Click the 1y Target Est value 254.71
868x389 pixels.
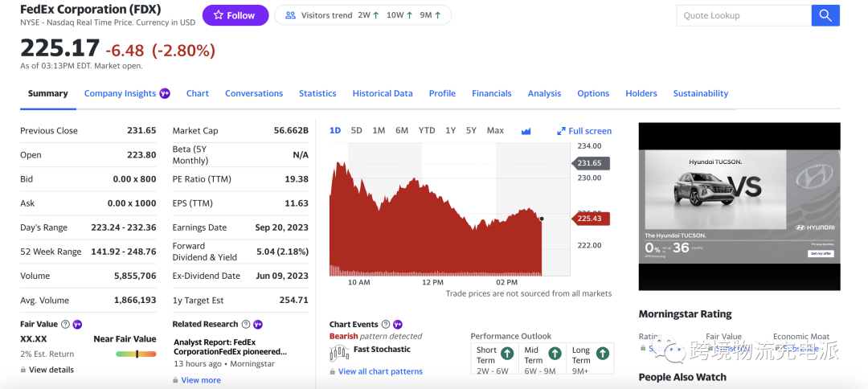[294, 300]
